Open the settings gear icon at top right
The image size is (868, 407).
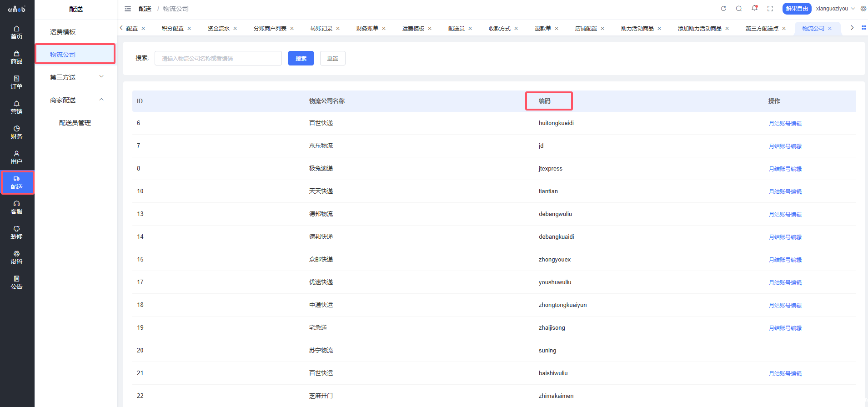[x=863, y=9]
